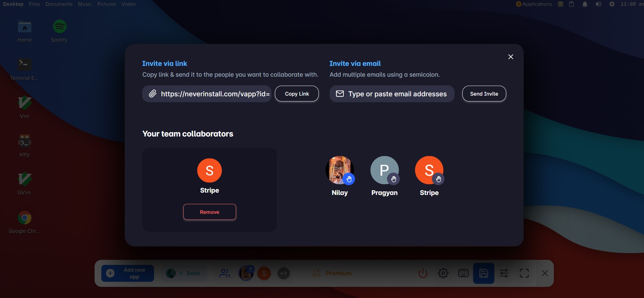Open the notifications bell icon

pyautogui.click(x=585, y=4)
